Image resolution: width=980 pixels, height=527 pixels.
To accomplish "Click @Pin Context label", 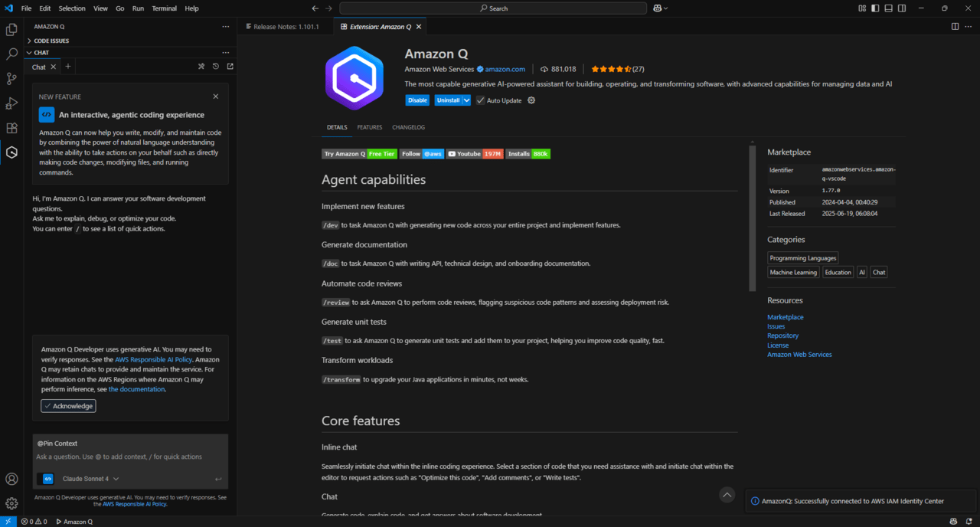I will (x=57, y=444).
